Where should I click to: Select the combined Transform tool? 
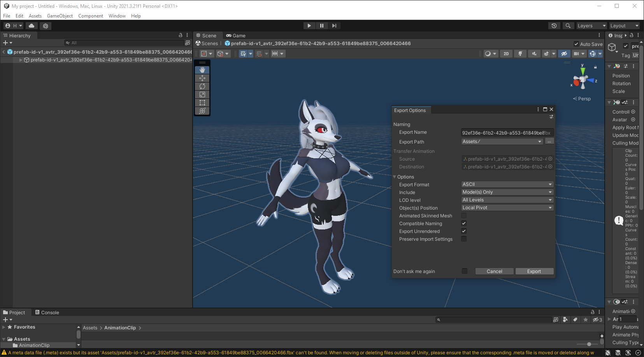[x=202, y=111]
